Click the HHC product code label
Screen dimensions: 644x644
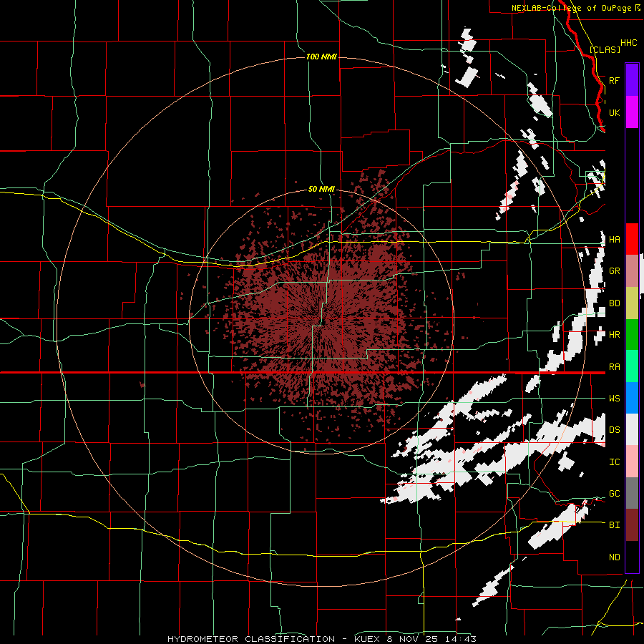pos(628,43)
